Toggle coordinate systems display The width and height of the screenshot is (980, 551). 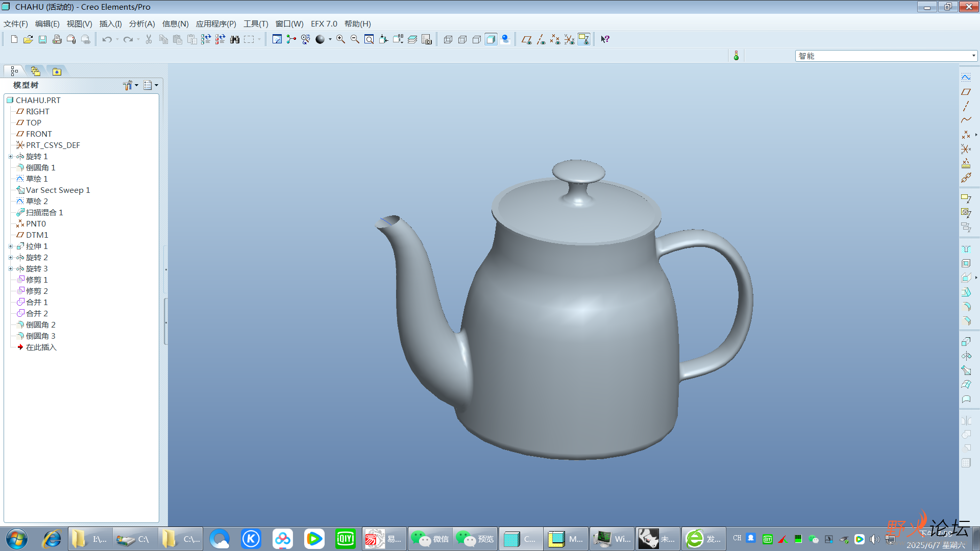tap(570, 39)
